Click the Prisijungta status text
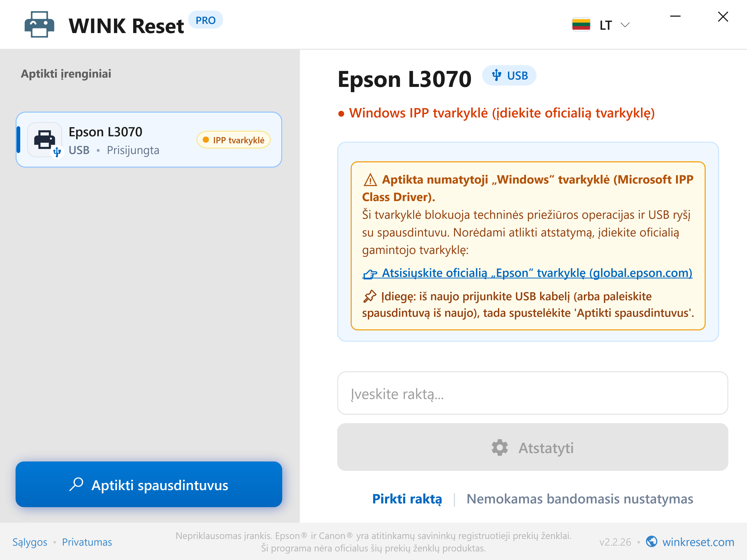747x560 pixels. [133, 150]
